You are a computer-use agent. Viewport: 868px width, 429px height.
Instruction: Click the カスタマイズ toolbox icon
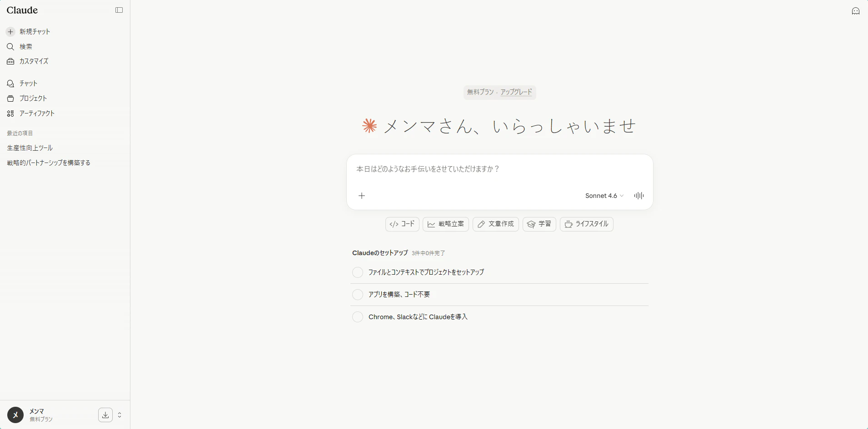click(10, 61)
